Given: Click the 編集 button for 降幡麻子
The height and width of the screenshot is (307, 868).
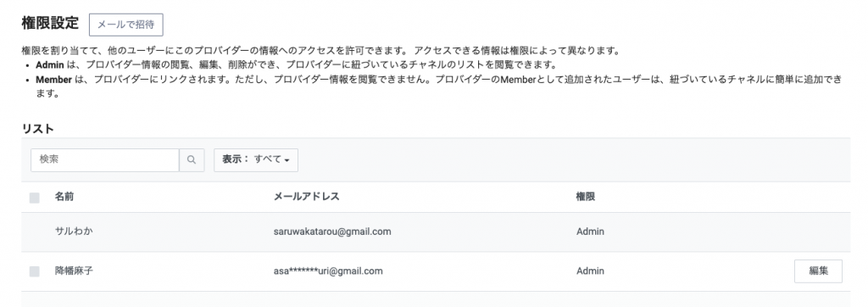Looking at the screenshot, I should click(818, 271).
